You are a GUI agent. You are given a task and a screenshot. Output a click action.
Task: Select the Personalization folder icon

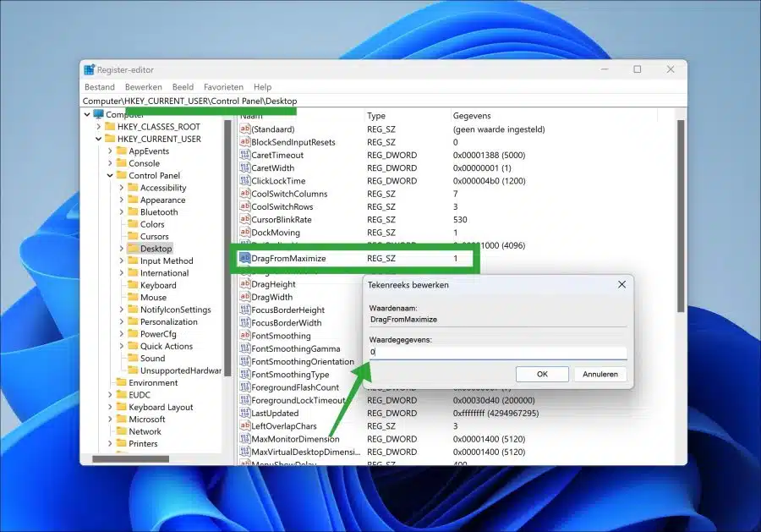(133, 321)
